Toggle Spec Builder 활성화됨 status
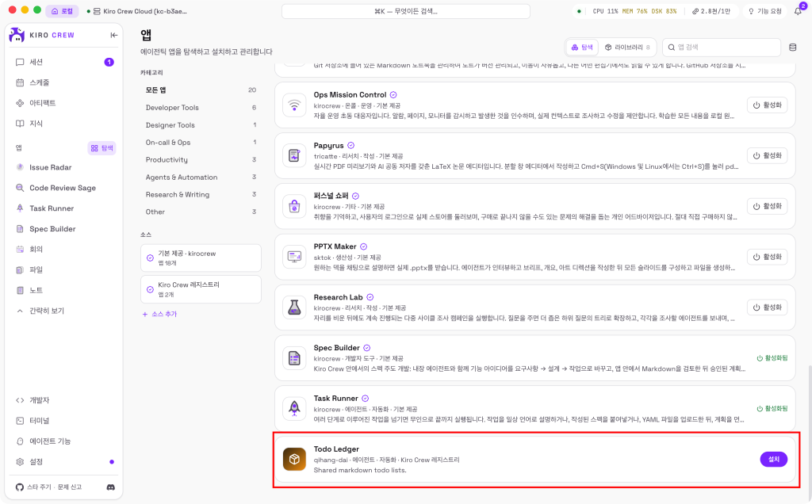 click(772, 358)
